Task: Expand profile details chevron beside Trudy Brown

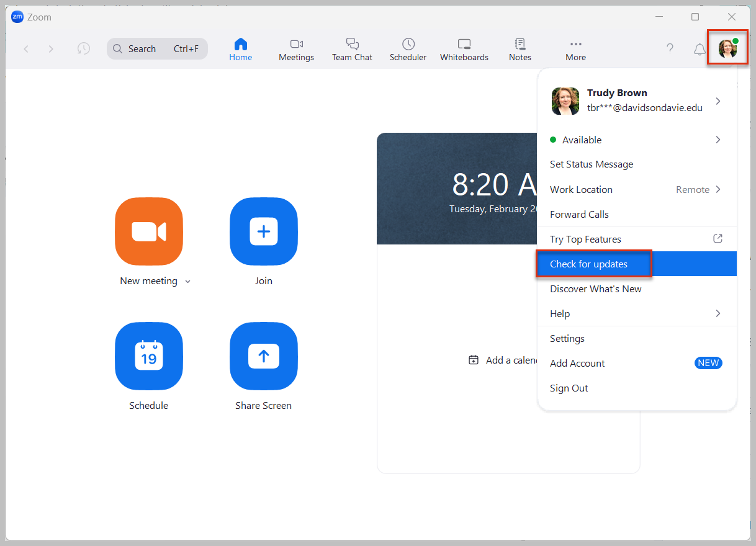Action: [x=718, y=101]
